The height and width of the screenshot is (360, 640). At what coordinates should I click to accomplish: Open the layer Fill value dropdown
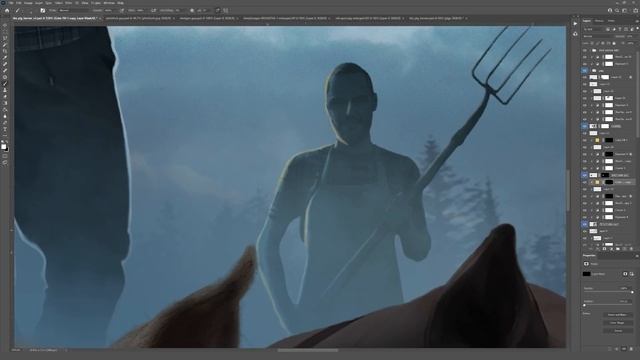tap(631, 43)
